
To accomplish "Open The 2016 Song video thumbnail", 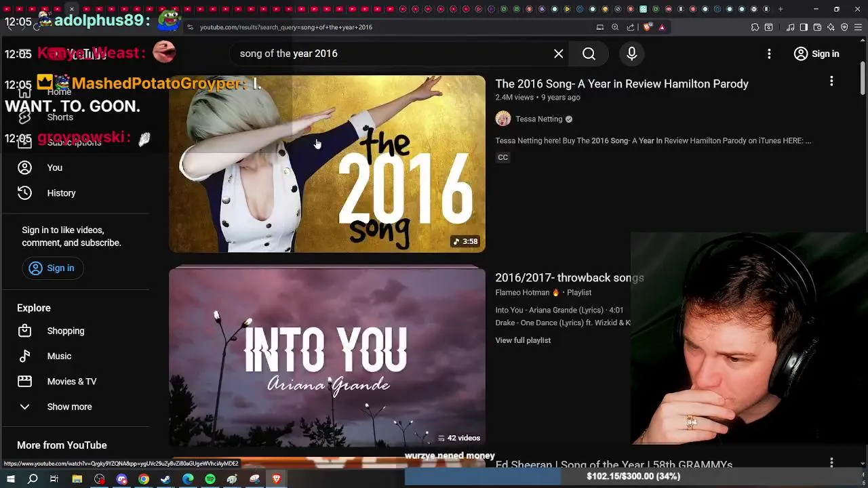I will click(327, 164).
